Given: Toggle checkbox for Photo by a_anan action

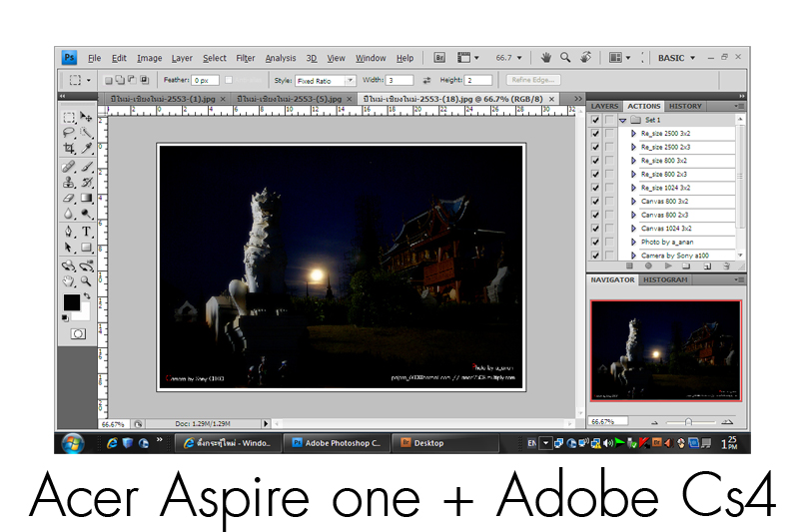Looking at the screenshot, I should (595, 242).
